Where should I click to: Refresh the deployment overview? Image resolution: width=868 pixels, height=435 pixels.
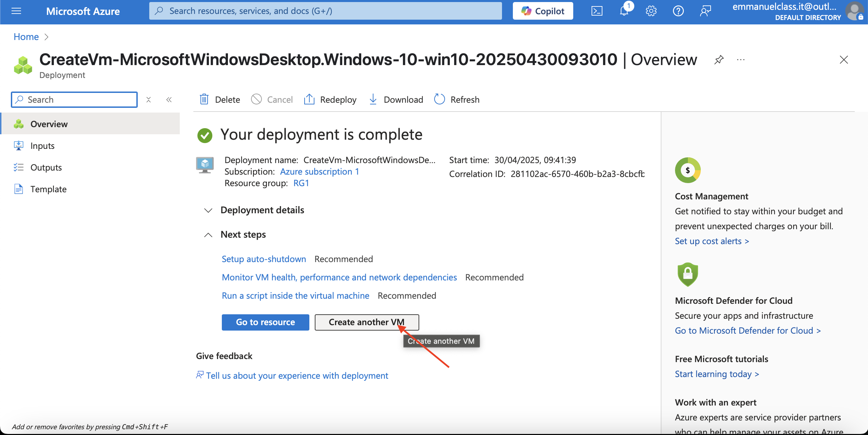click(457, 100)
